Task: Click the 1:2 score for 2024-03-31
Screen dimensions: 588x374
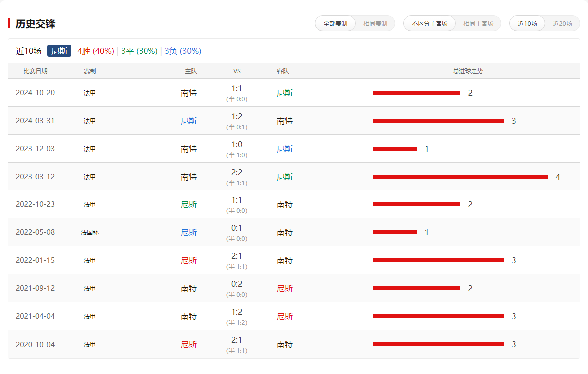Action: 237,117
